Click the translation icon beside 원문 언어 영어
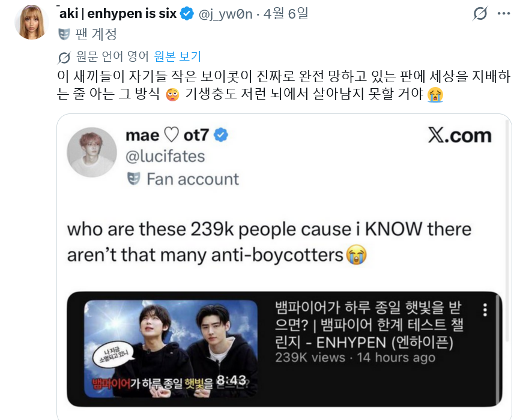This screenshot has width=526, height=420. pyautogui.click(x=64, y=58)
